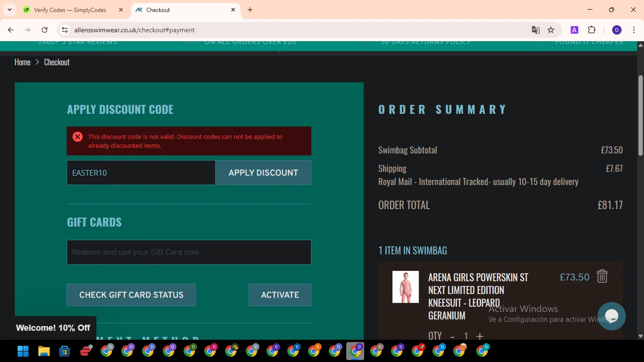
Task: Open File Explorer from taskbar
Action: click(44, 351)
